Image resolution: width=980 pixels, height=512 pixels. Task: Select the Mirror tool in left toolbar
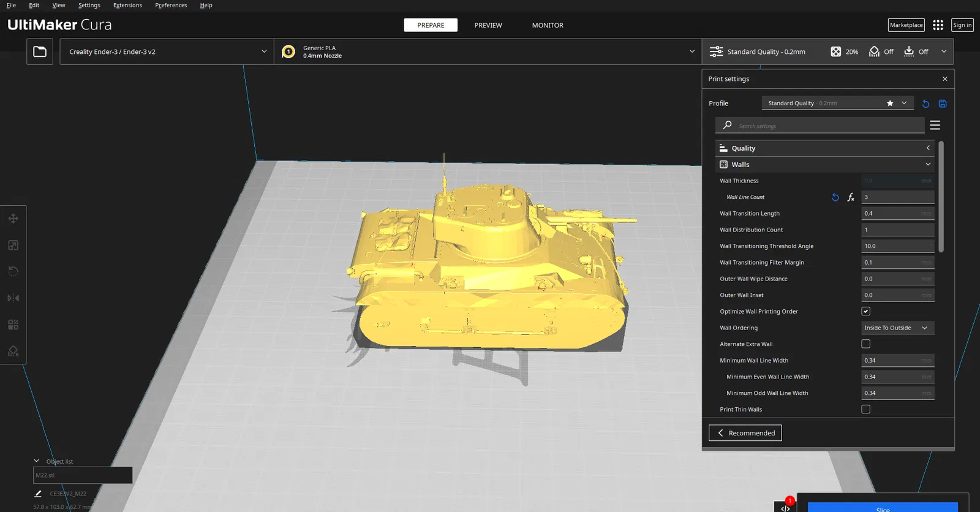click(x=13, y=298)
